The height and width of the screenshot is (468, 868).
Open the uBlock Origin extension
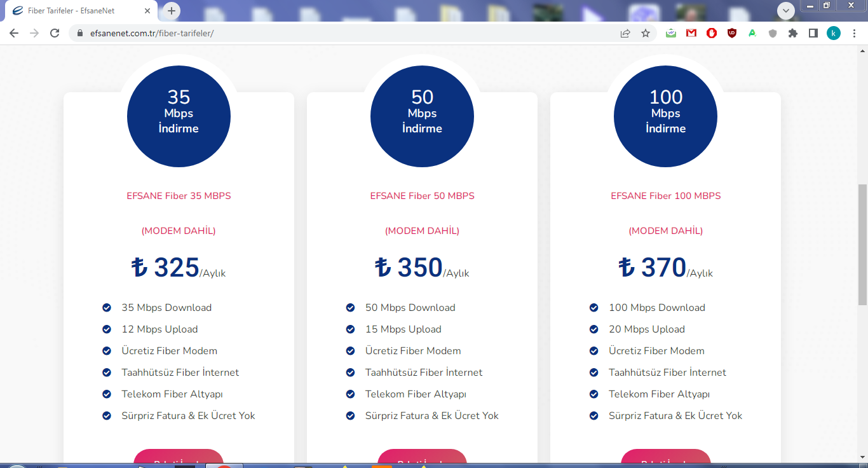tap(732, 33)
